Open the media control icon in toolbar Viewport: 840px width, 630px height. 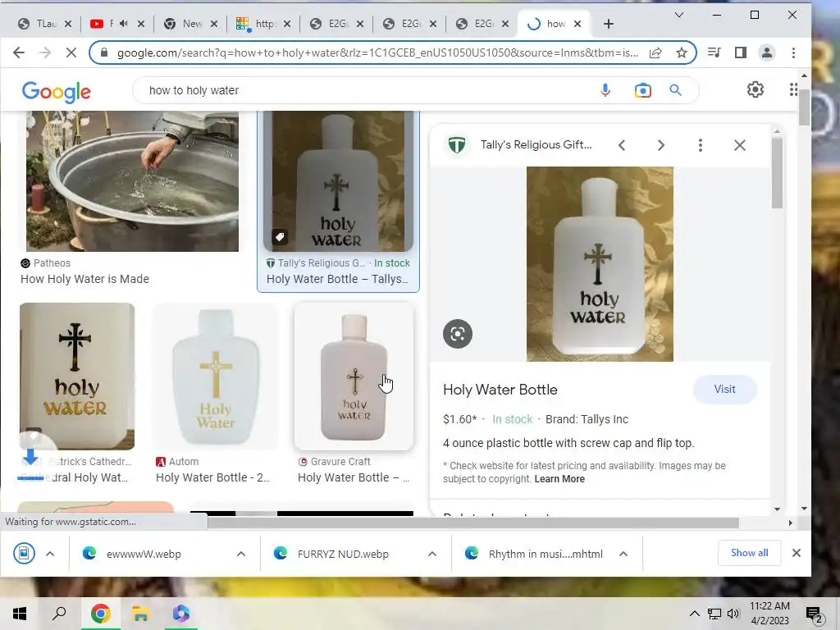714,52
